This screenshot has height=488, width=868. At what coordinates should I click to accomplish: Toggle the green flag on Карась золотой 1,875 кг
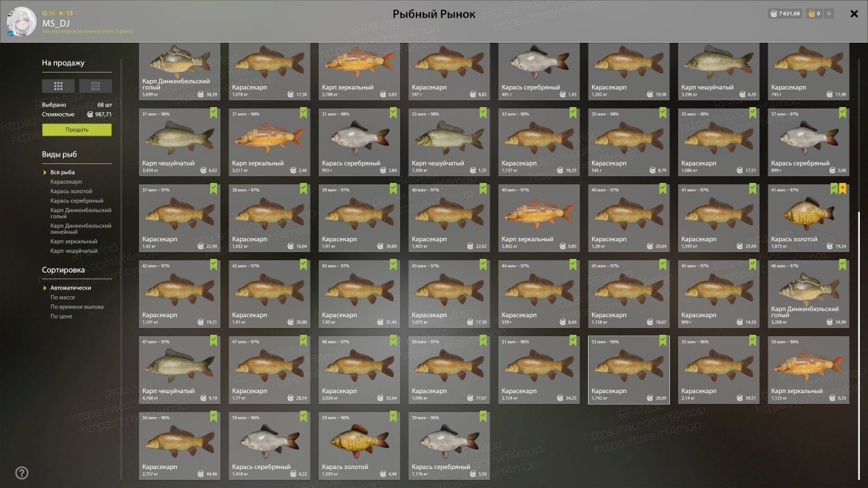[x=834, y=189]
